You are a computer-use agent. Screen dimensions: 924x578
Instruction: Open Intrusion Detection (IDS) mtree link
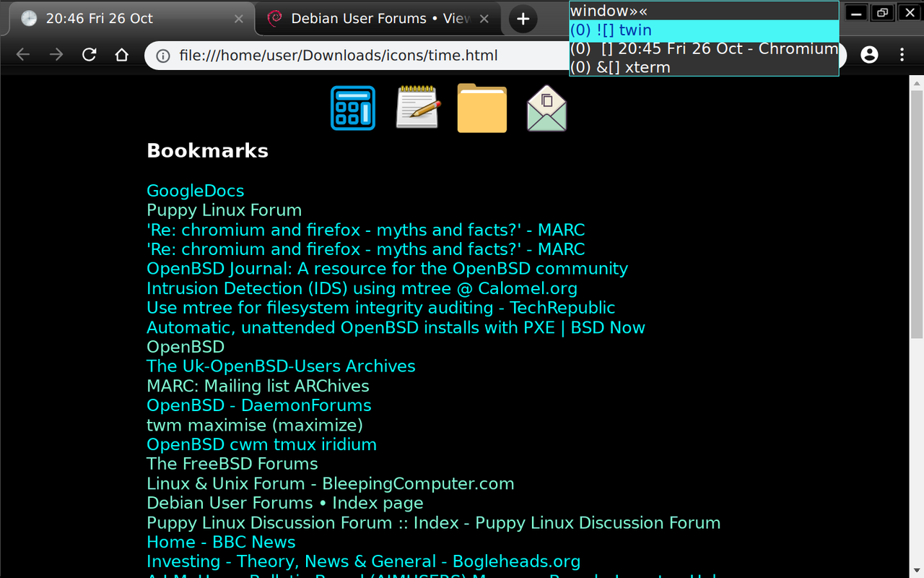coord(362,288)
